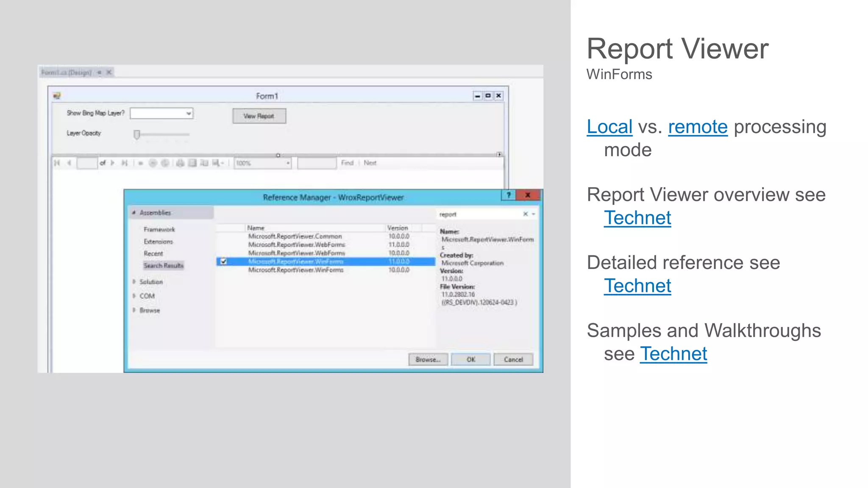Click OK in Reference Manager
The image size is (868, 488).
471,360
